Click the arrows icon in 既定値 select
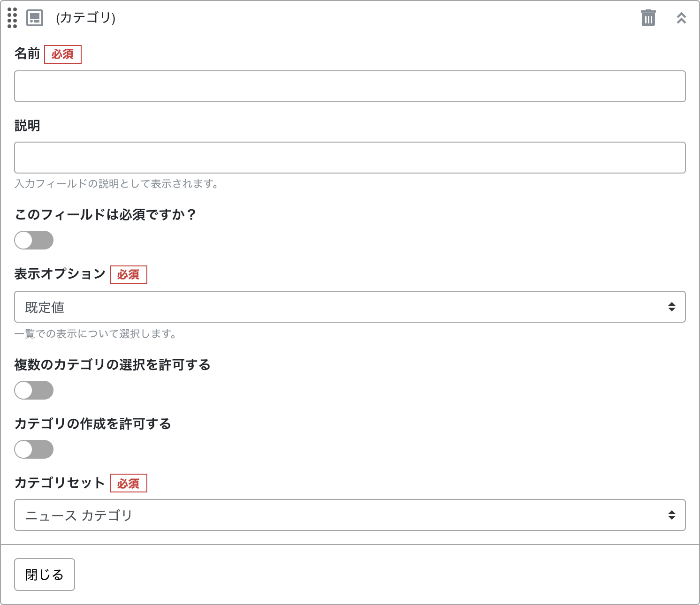 (672, 307)
